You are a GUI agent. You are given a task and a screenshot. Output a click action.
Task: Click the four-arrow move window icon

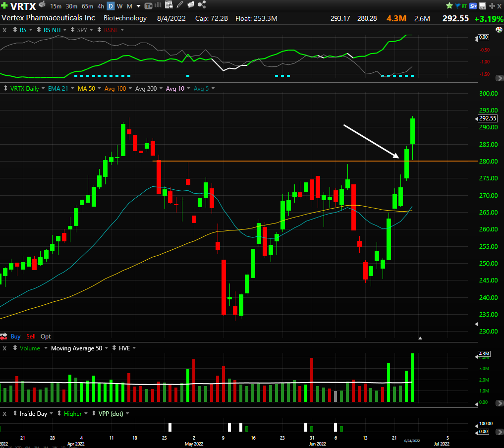tap(492, 6)
